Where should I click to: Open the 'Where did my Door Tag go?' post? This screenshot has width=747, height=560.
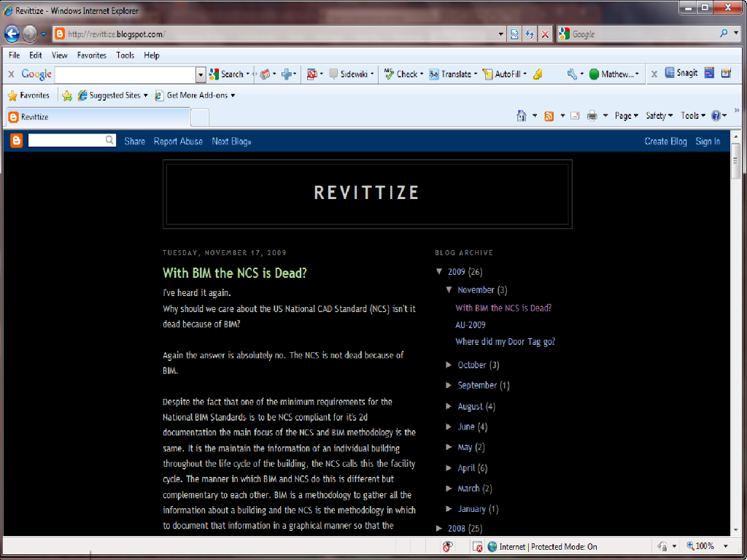(x=505, y=342)
